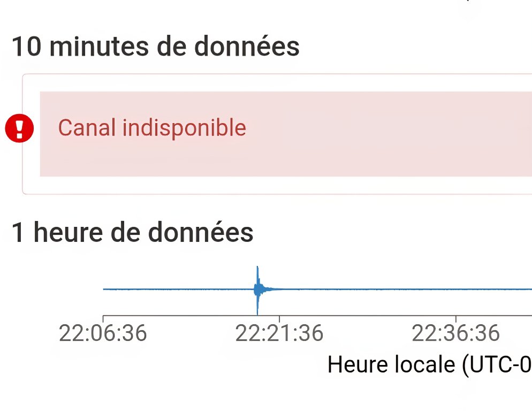Screen dimensions: 532x411
Task: Select the "Canal indisponible" error message text
Action: point(151,128)
